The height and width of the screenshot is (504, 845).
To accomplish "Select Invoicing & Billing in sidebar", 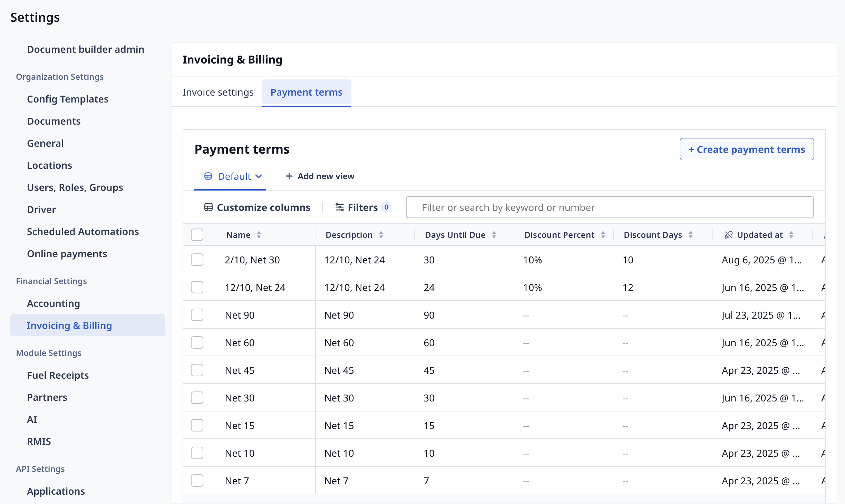I will (x=88, y=325).
